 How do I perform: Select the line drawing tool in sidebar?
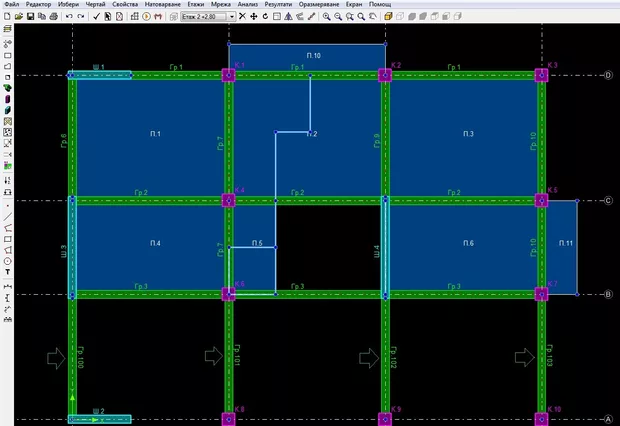pos(8,215)
